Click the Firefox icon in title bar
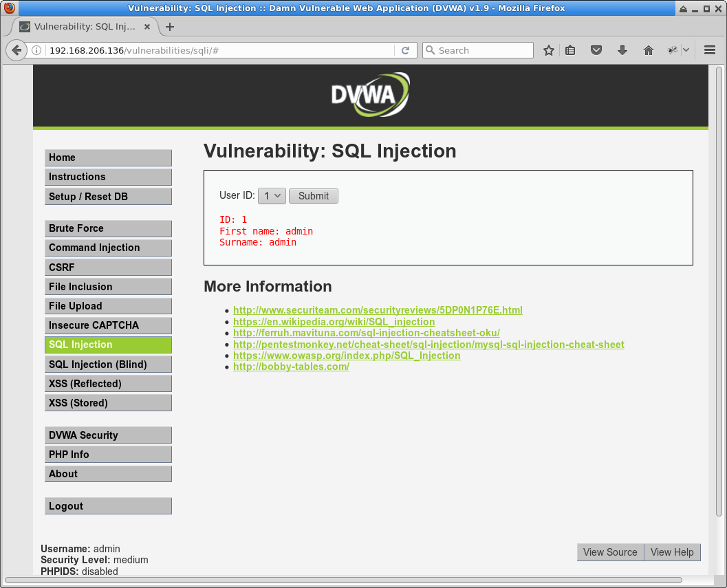727x588 pixels. click(9, 8)
